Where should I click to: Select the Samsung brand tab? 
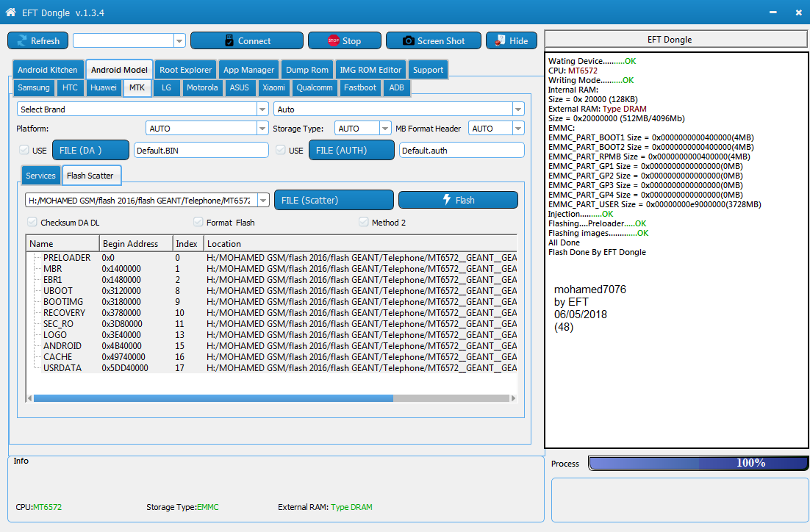[34, 87]
